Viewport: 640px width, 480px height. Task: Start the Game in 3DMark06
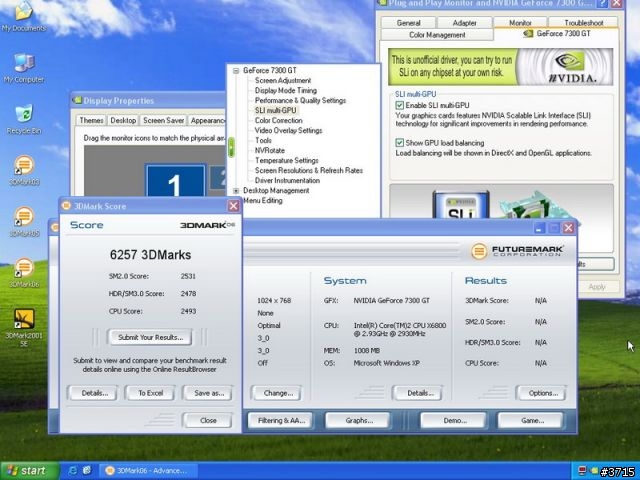click(532, 420)
